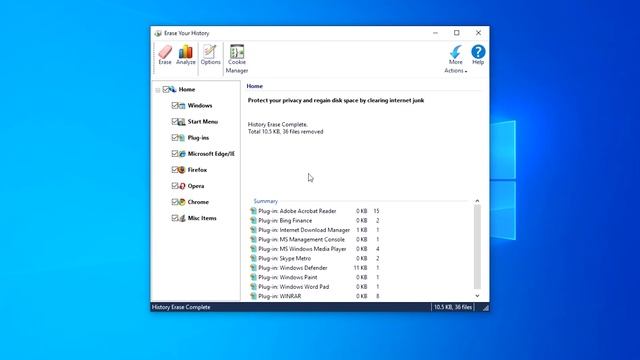640x360 pixels.
Task: Click the Misc Items icon in tree
Action: 182,218
